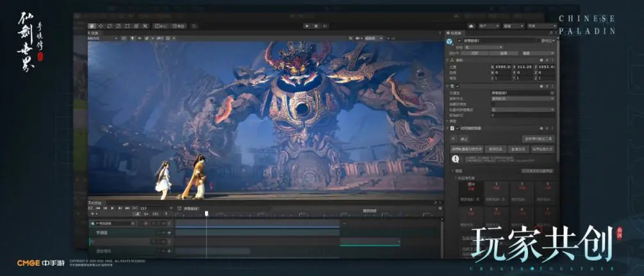Select the Rect Transform tool
The image size is (644, 276).
[127, 26]
